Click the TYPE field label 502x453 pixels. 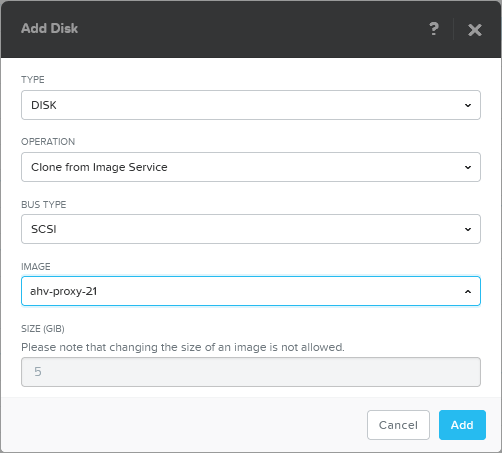pyautogui.click(x=33, y=80)
